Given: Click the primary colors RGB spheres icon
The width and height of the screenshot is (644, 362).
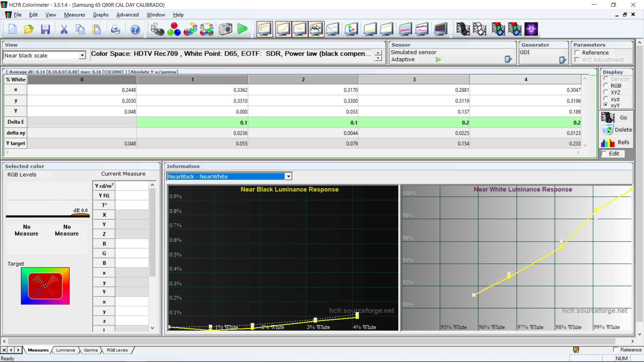Looking at the screenshot, I should pos(174,29).
